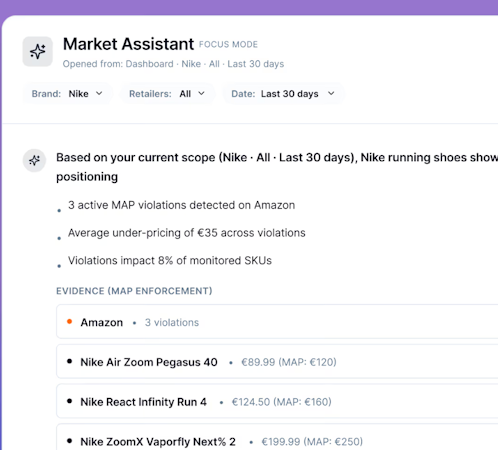
Task: Select the Nike Air Zoom Pegasus 40 row
Action: [x=277, y=361]
